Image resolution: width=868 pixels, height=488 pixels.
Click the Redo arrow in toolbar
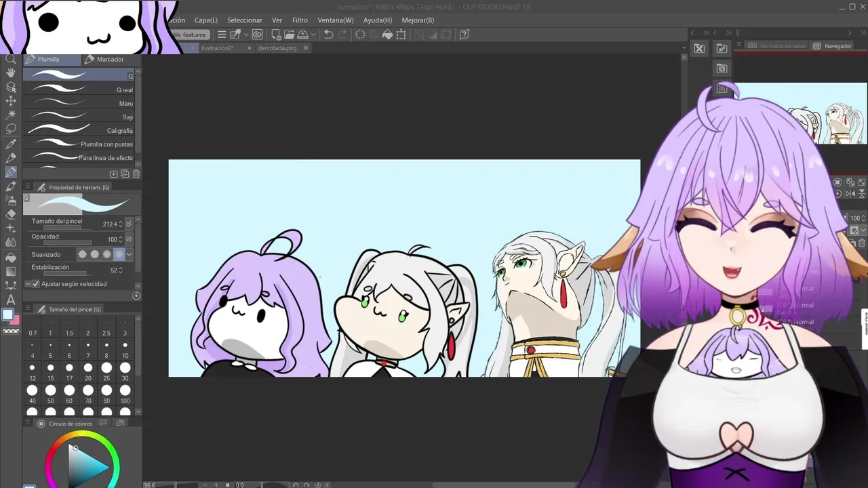coord(342,35)
